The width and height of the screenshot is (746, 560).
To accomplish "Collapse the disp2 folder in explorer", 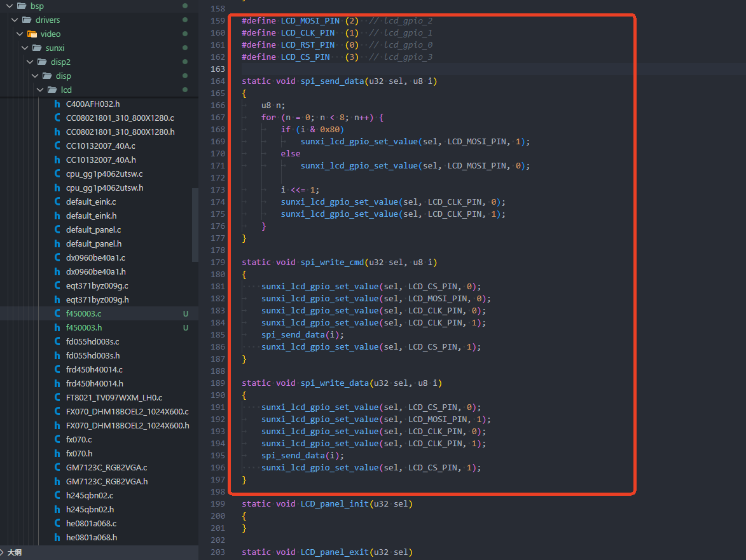I will (30, 62).
